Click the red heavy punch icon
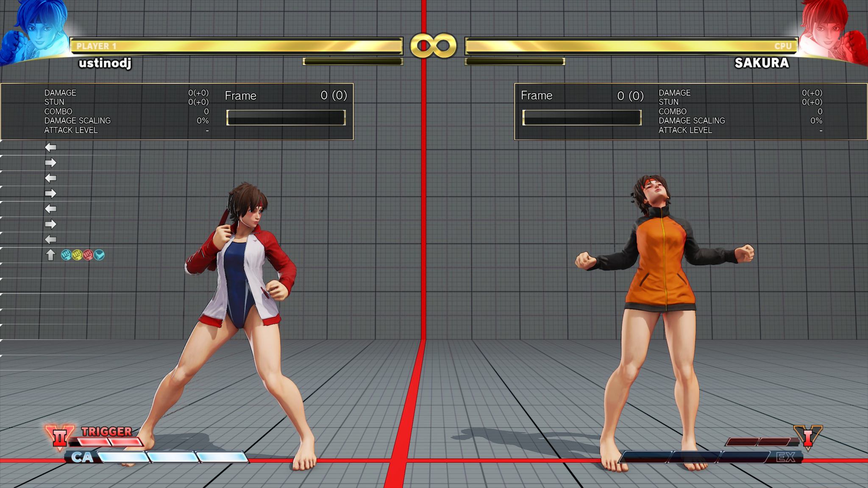868x488 pixels. [x=88, y=255]
